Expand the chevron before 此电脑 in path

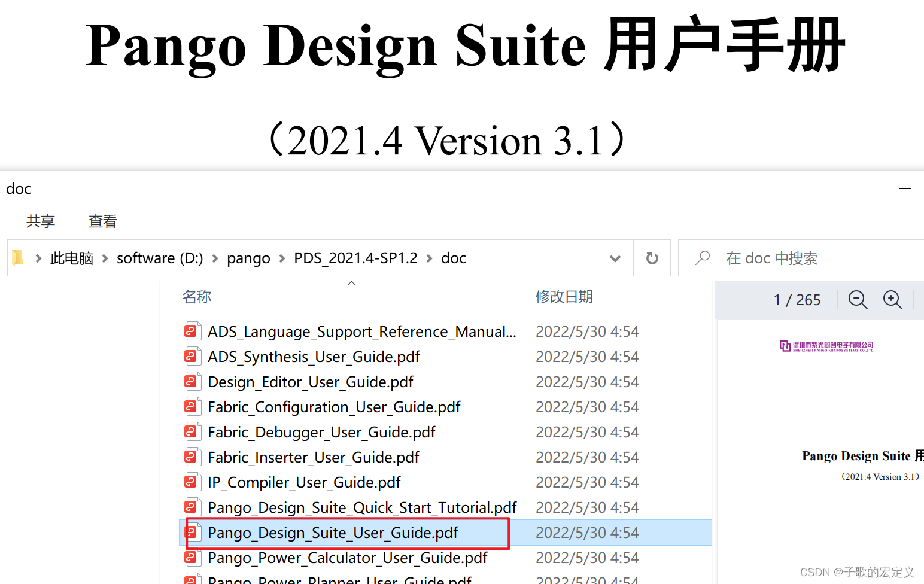click(38, 258)
